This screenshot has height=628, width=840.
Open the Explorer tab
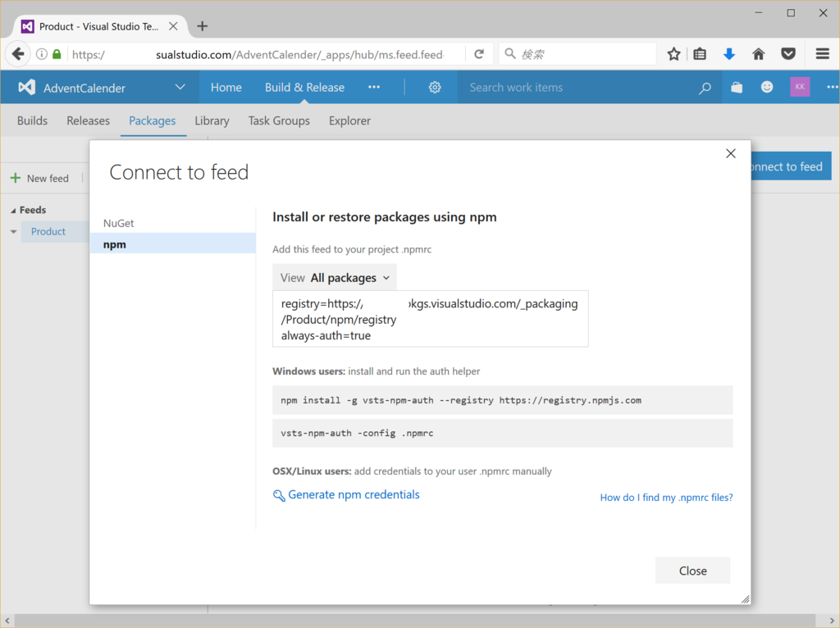click(349, 121)
